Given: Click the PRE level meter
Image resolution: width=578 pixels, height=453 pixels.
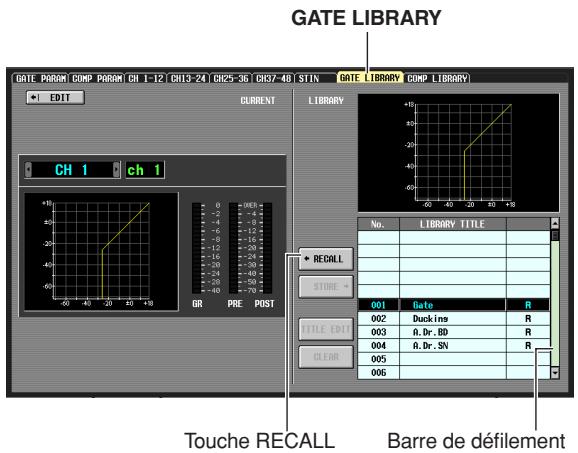Looking at the screenshot, I should (233, 248).
